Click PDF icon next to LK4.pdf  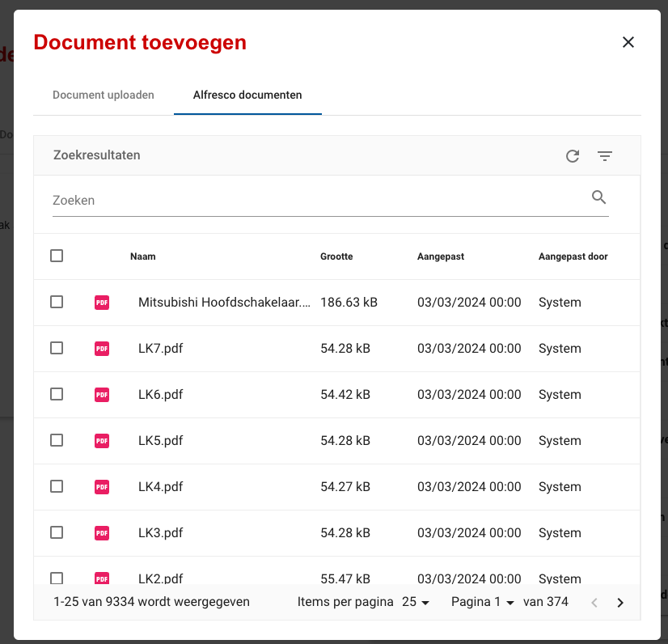pyautogui.click(x=102, y=487)
